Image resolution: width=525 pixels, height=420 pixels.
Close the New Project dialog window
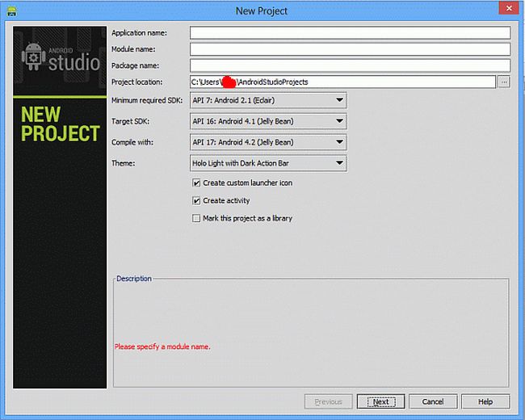(x=509, y=8)
